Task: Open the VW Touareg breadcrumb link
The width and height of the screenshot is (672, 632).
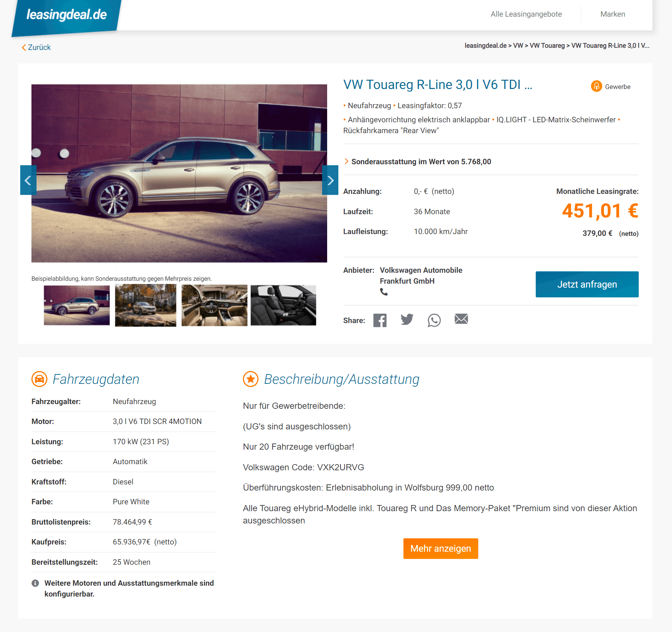Action: 547,46
